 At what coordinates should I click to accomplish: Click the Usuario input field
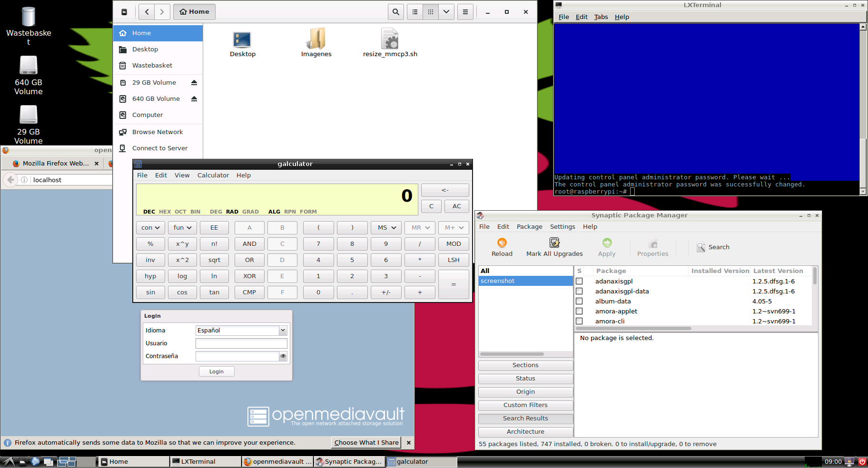[241, 343]
